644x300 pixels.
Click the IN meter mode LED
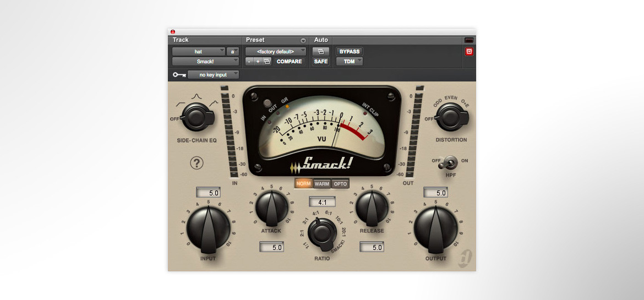[269, 122]
